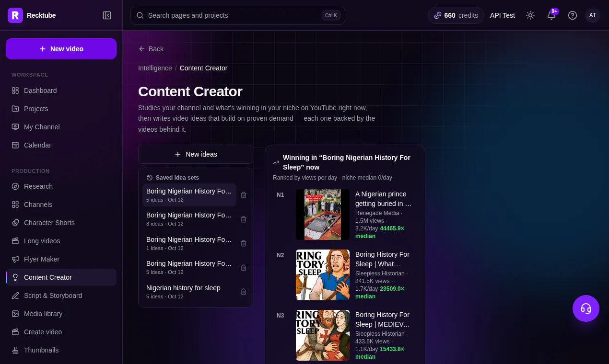Image resolution: width=609 pixels, height=364 pixels.
Task: Open the N1 Nigerian prince video thumbnail
Action: [323, 215]
